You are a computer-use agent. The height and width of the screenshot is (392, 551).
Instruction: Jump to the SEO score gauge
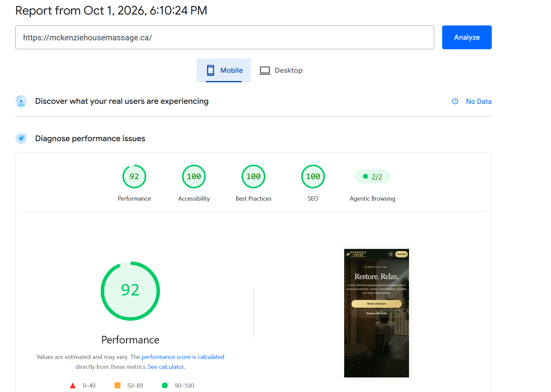click(x=313, y=176)
